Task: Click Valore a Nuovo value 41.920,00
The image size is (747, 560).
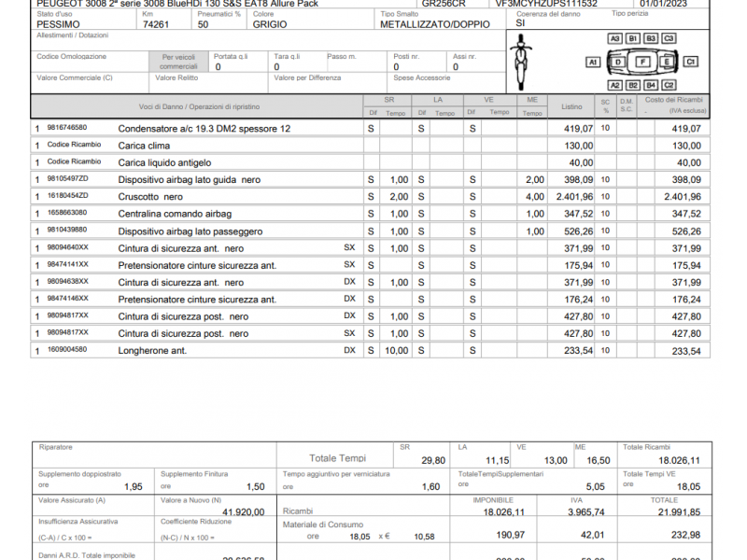Action: point(244,511)
